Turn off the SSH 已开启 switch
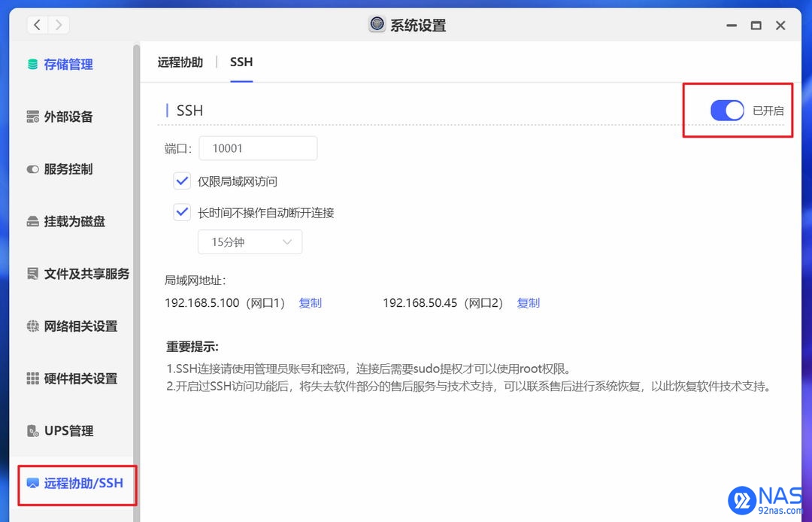Screen dimensions: 812x522 (x=726, y=111)
